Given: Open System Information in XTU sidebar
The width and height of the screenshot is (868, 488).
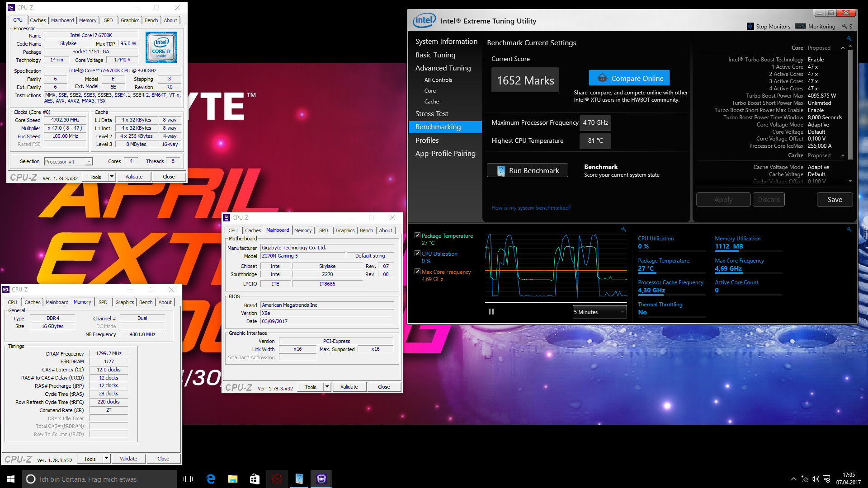Looking at the screenshot, I should coord(446,41).
